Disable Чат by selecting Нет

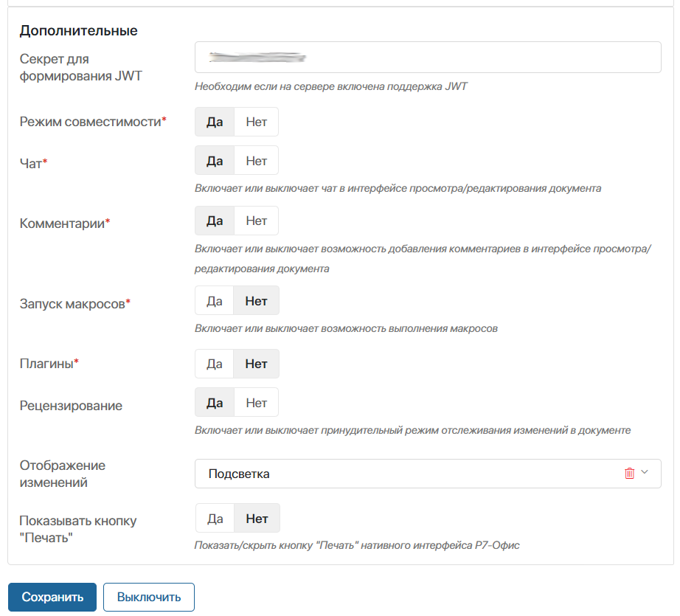pos(257,161)
